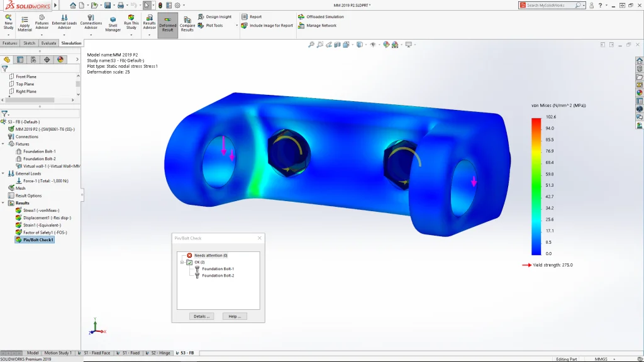Open the DimXpertManager crosshair tab icon
Screen dimensions: 644x362
pos(47,60)
